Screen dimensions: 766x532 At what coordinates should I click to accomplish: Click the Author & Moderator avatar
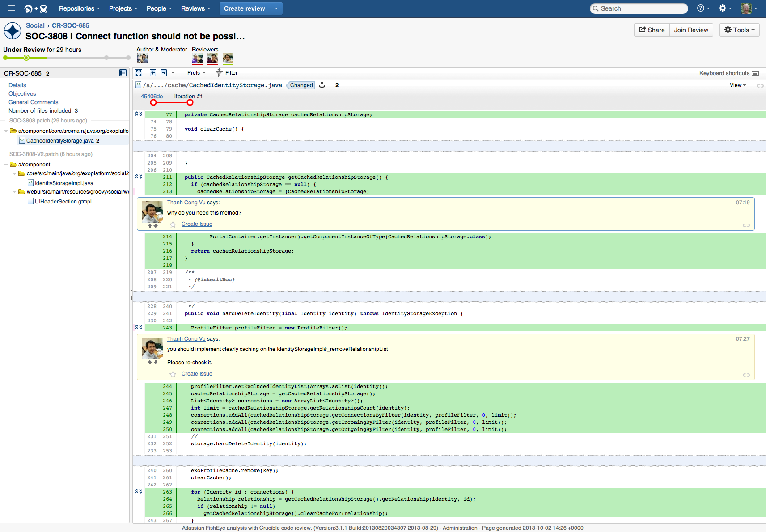(x=142, y=59)
